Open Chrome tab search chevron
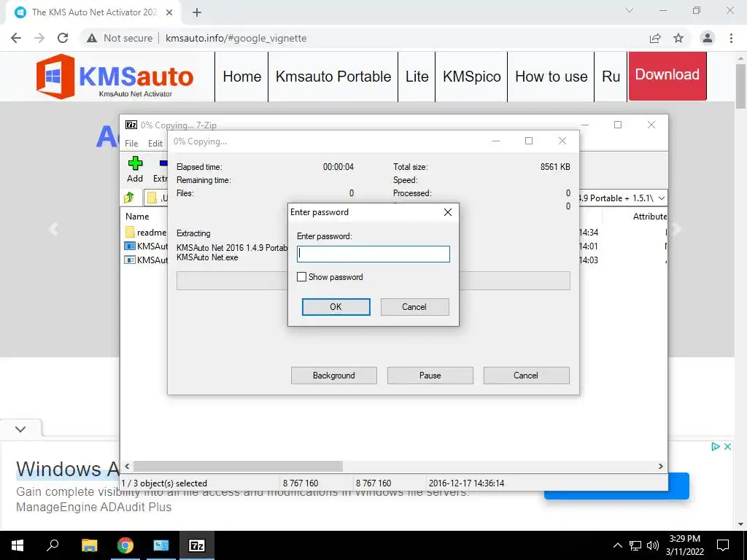 630,10
